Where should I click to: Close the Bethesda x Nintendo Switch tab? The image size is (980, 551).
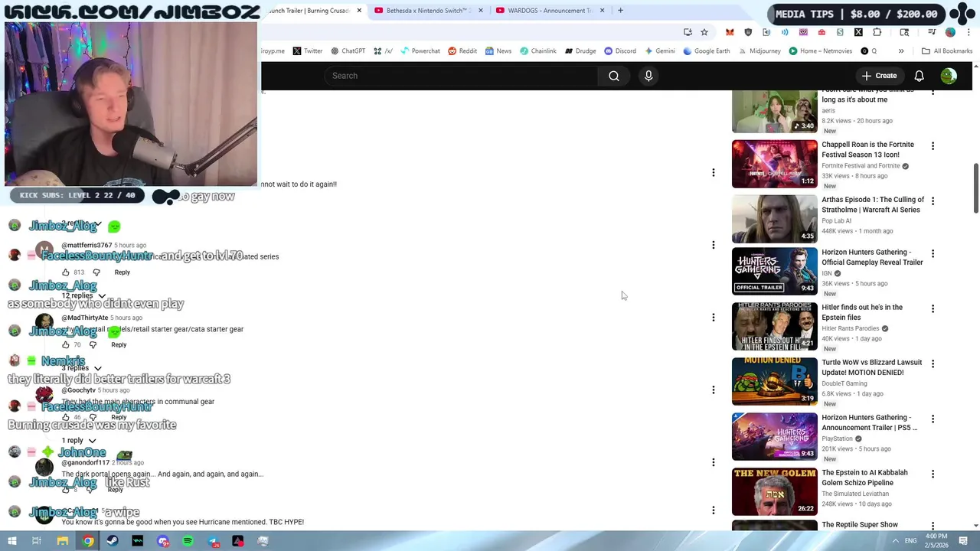(x=481, y=11)
